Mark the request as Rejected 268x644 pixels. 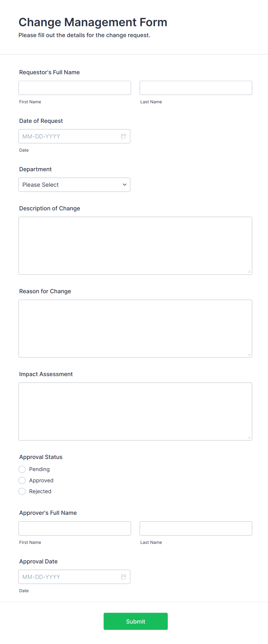pos(22,491)
